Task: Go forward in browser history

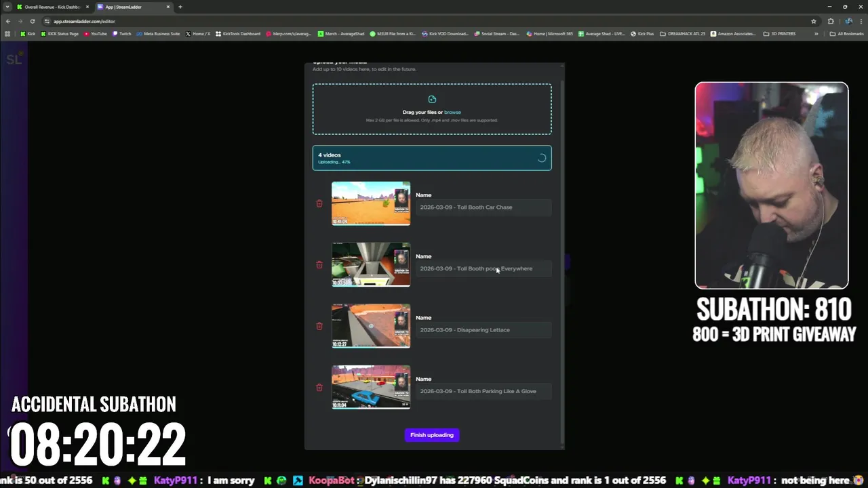Action: pyautogui.click(x=20, y=21)
